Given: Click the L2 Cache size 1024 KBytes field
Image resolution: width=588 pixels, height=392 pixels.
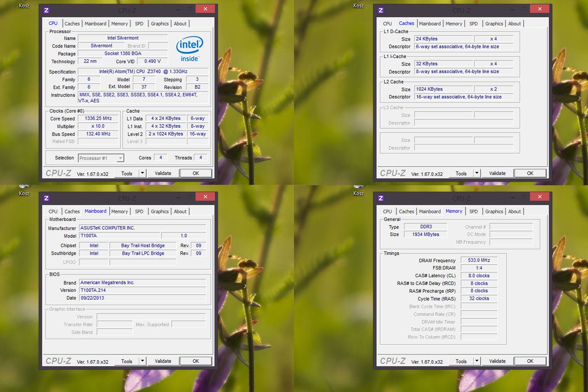Looking at the screenshot, I should 443,89.
